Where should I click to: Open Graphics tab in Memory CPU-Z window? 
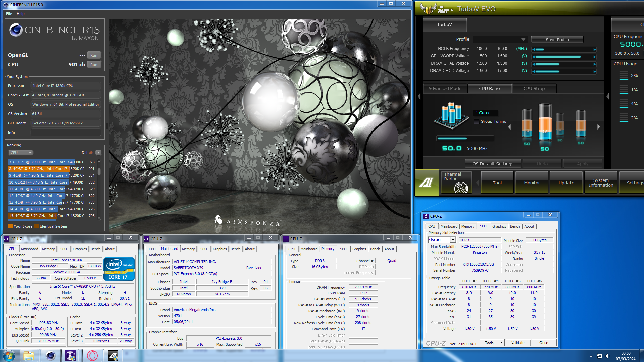point(359,249)
